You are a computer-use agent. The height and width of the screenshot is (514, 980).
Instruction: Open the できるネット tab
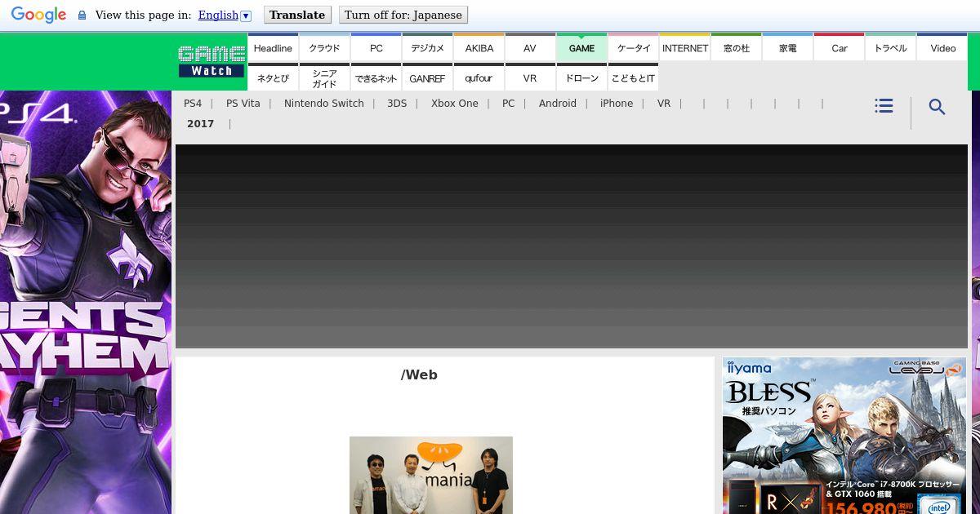point(376,77)
